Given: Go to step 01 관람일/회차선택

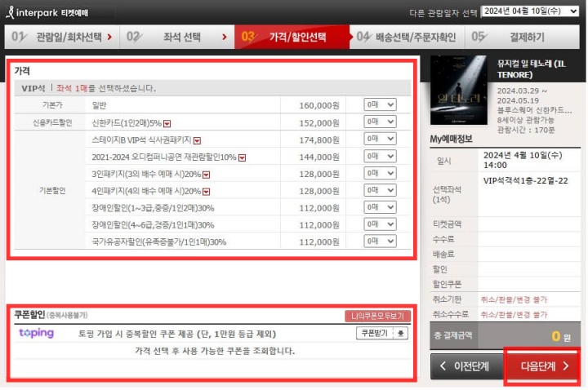Looking at the screenshot, I should click(62, 37).
